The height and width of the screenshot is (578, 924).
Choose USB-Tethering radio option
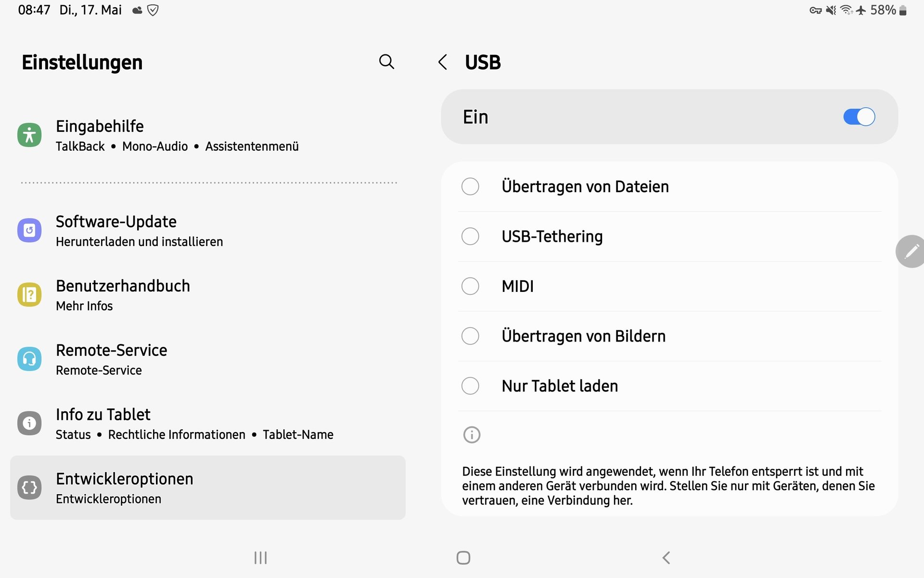[470, 236]
